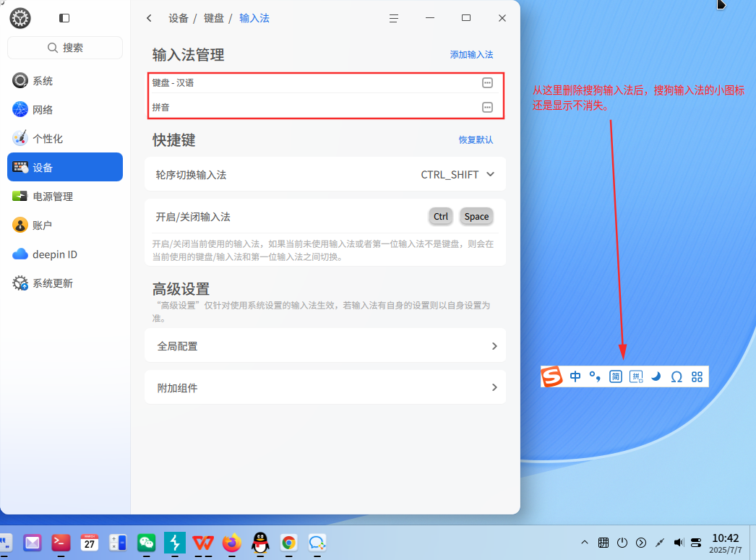This screenshot has height=560, width=756.
Task: Select 电源管理 in the sidebar
Action: point(65,196)
